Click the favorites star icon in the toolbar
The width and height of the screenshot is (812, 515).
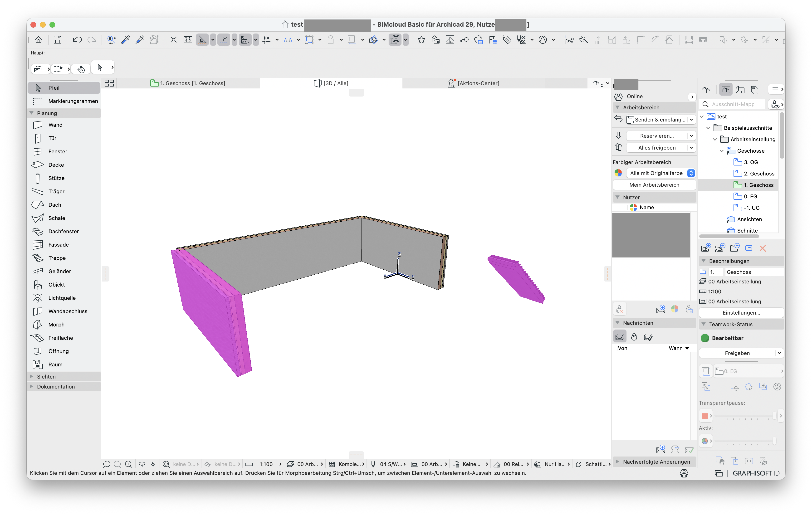pyautogui.click(x=421, y=40)
